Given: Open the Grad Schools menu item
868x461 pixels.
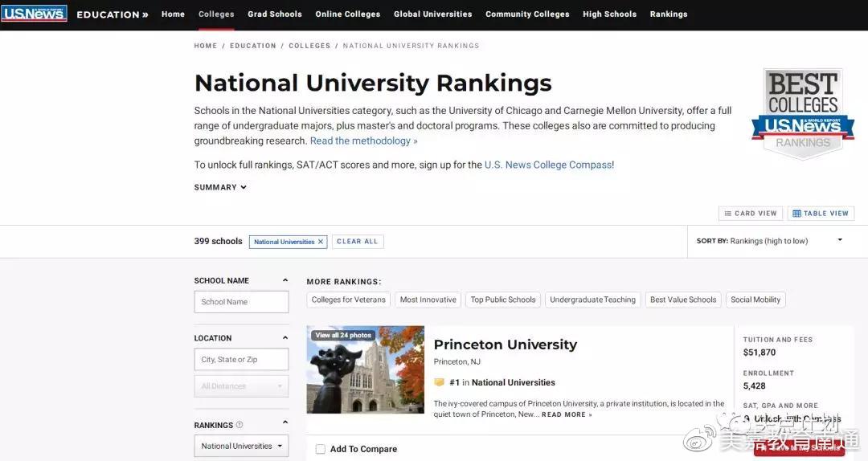Looking at the screenshot, I should (x=275, y=14).
